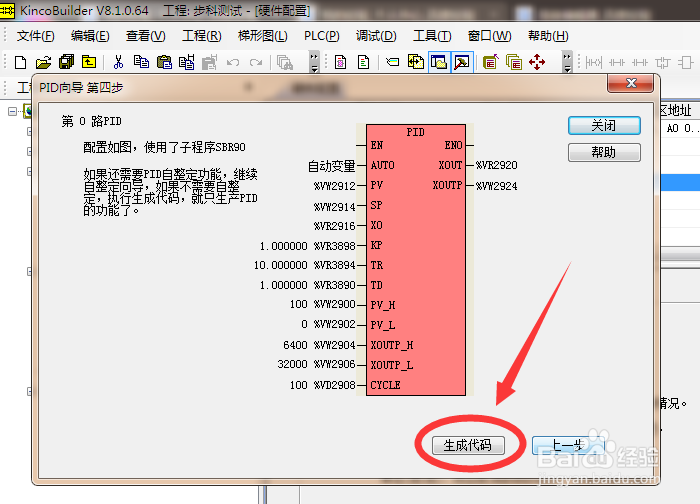700x504 pixels.
Task: Click the second ladder contact icon
Action: [617, 62]
